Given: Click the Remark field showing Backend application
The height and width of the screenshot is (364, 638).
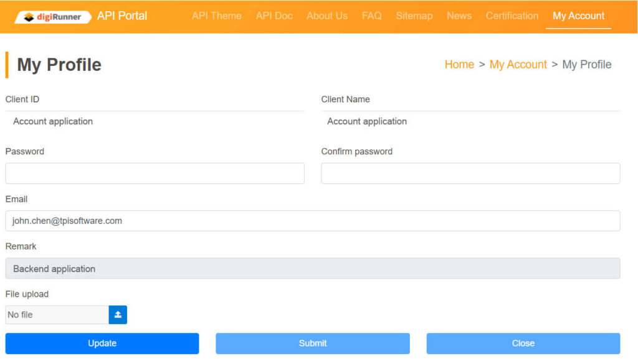Looking at the screenshot, I should click(x=312, y=268).
